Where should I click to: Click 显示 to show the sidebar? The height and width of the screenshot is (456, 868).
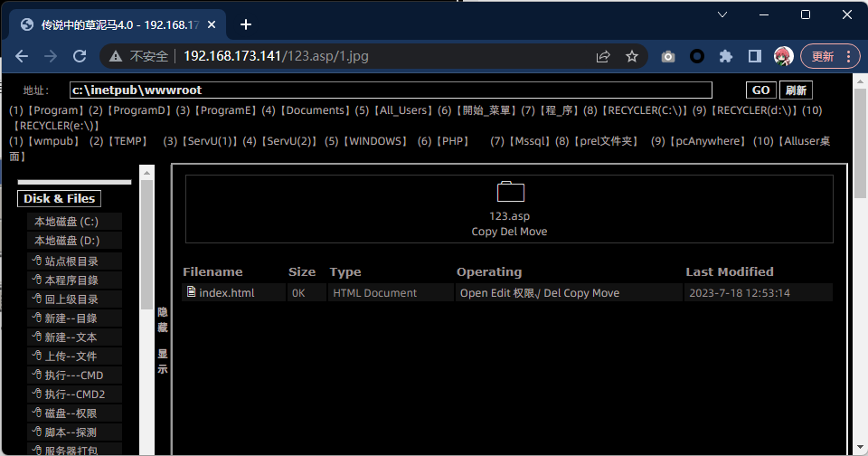pos(163,361)
